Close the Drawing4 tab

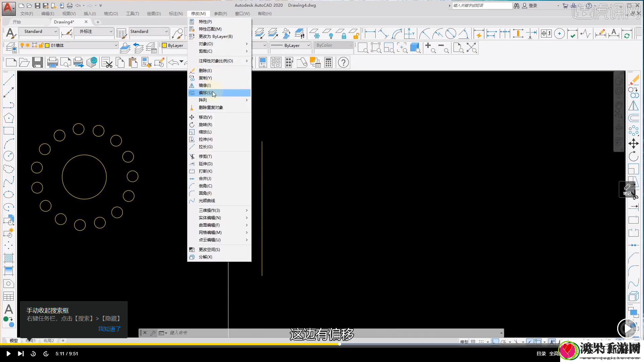[x=86, y=22]
